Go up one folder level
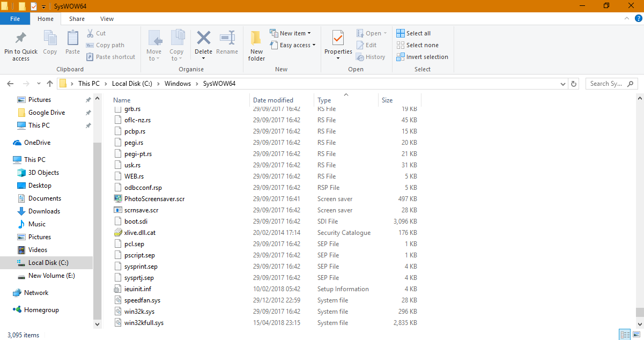 [50, 84]
